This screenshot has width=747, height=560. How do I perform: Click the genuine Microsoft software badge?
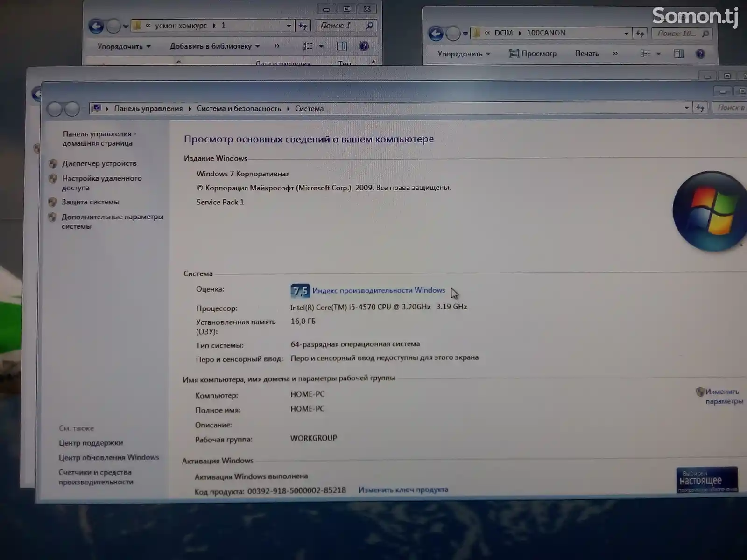(707, 480)
